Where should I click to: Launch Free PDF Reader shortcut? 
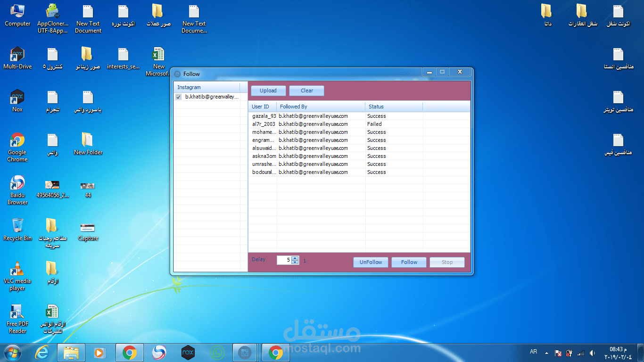click(17, 319)
